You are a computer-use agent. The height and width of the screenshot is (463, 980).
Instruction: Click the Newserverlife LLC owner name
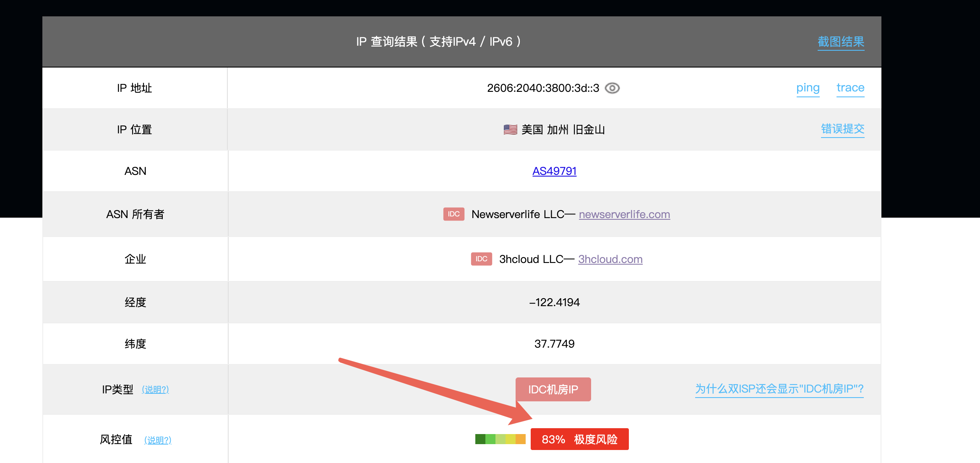[x=518, y=214]
